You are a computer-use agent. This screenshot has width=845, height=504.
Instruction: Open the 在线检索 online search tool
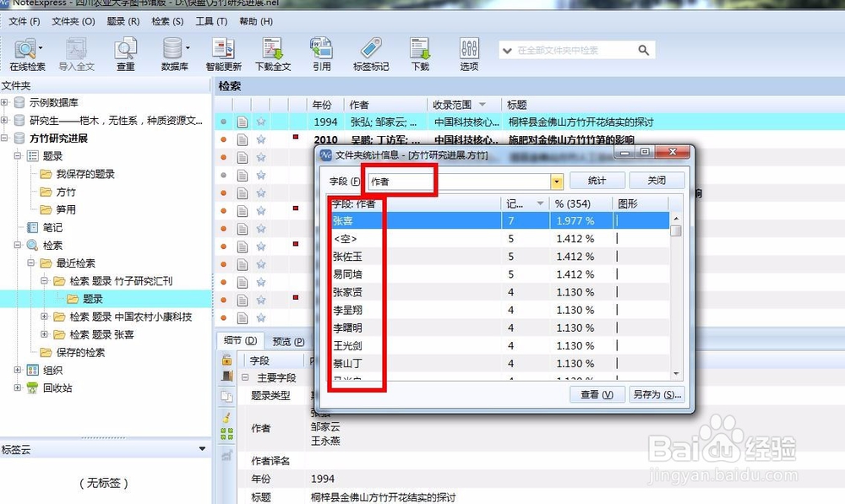click(x=25, y=54)
